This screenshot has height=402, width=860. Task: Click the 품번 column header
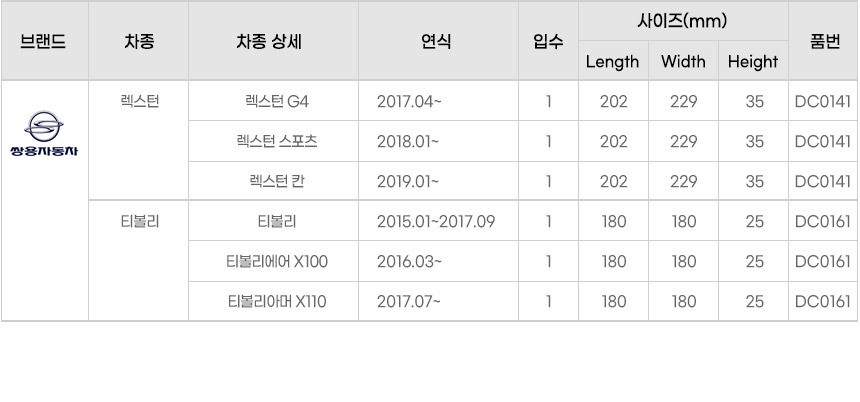(822, 41)
